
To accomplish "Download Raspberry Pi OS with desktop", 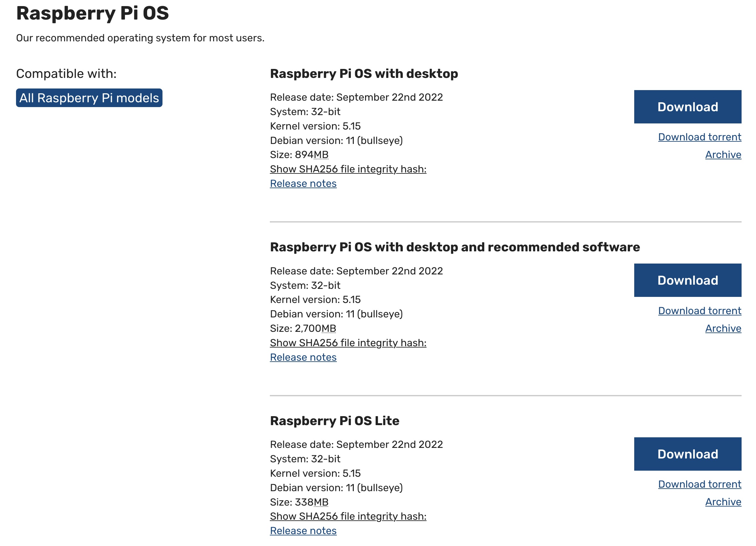I will coord(687,107).
